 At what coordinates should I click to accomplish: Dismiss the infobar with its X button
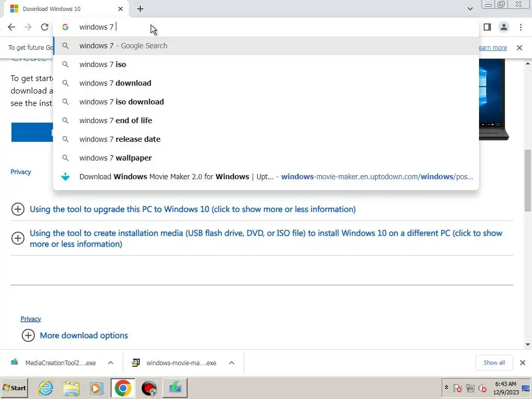(520, 48)
